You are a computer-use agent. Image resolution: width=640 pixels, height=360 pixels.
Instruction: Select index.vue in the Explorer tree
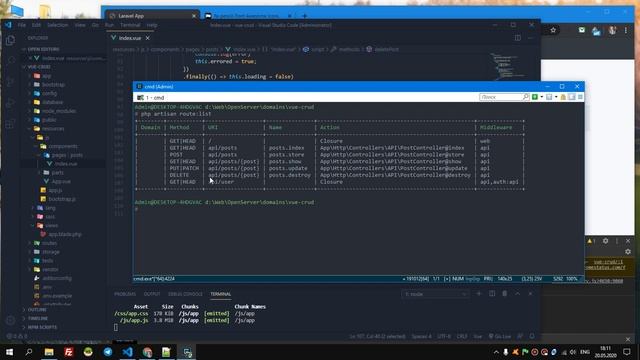(65, 164)
